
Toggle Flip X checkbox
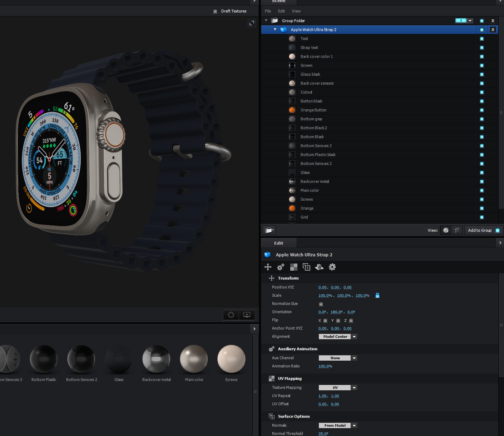coord(325,320)
